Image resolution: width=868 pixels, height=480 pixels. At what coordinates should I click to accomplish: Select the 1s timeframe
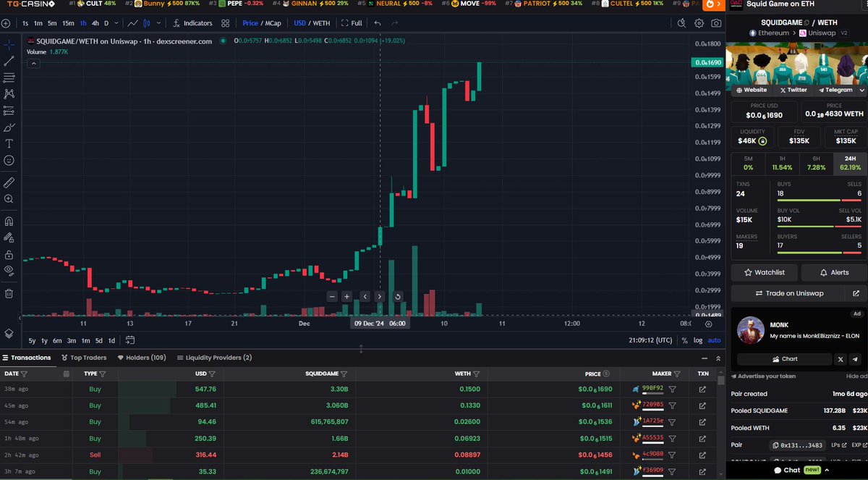25,23
